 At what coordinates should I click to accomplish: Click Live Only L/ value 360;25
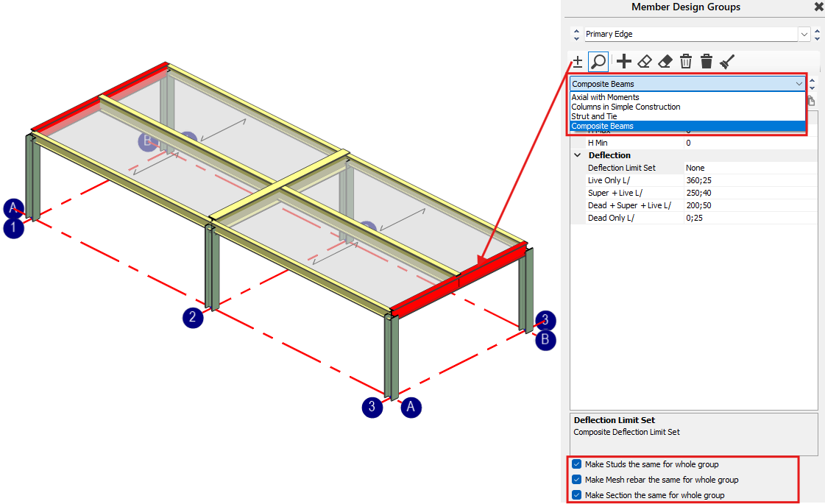click(750, 180)
